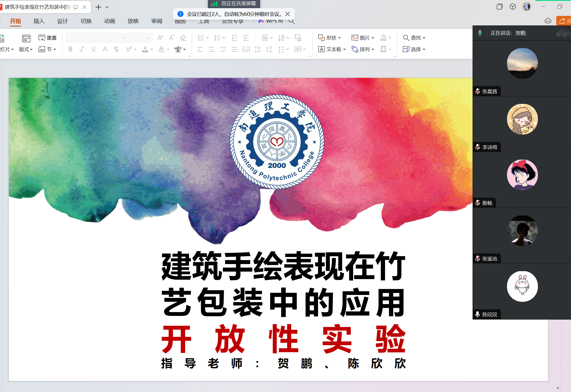Toggle strikethrough formatting button
This screenshot has width=571, height=392.
tap(105, 49)
